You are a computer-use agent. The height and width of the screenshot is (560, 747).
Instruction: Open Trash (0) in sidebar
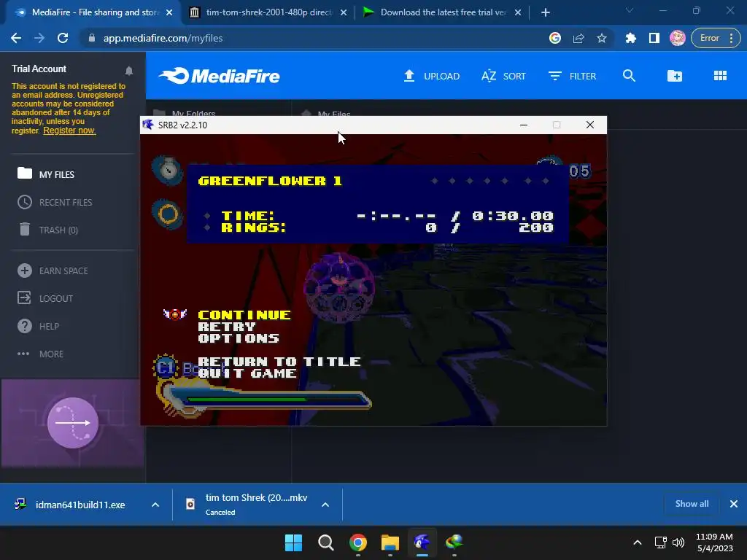click(47, 230)
